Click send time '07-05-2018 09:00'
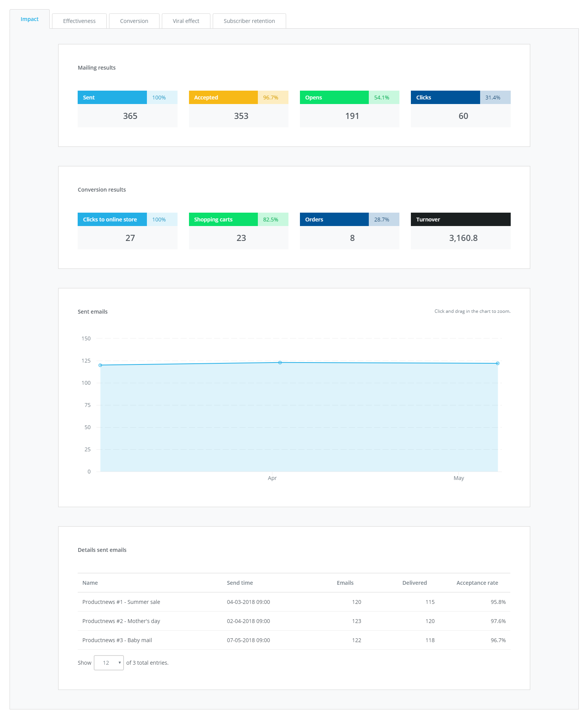This screenshot has height=719, width=588. tap(248, 640)
